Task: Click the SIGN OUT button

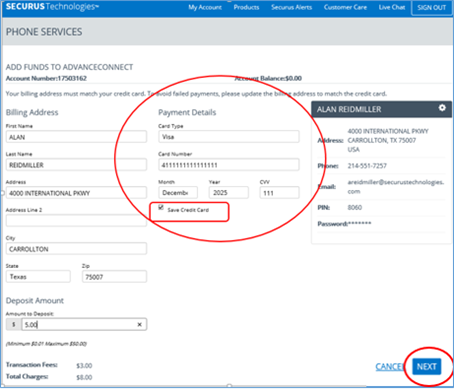Action: (431, 8)
